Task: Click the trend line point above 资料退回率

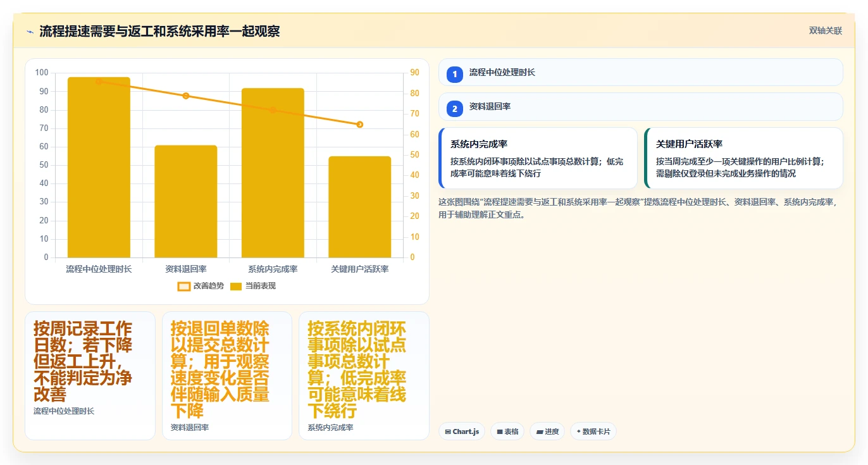Action: point(186,96)
